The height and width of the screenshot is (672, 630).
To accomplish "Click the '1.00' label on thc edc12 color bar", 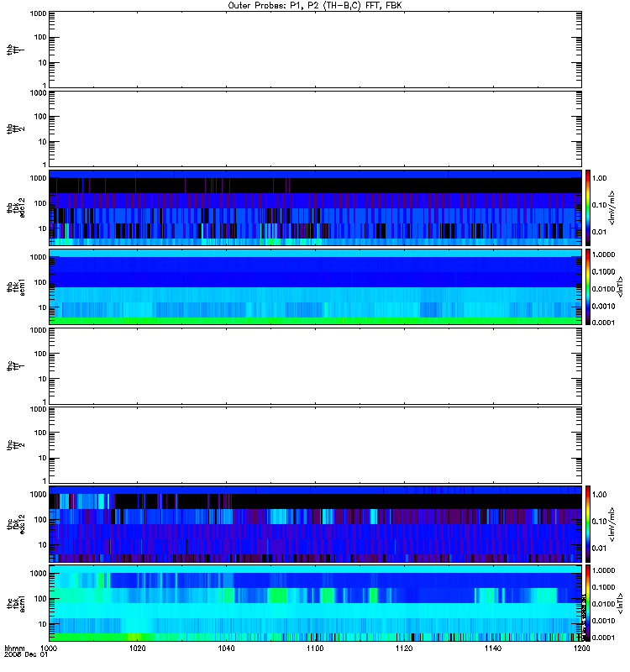I will pyautogui.click(x=599, y=495).
